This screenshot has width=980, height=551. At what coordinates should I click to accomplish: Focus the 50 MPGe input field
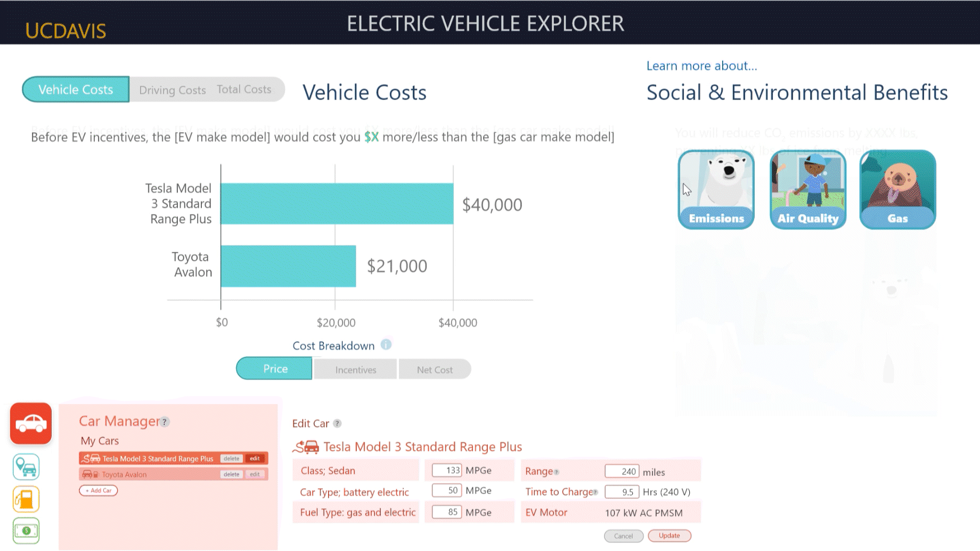tap(447, 490)
